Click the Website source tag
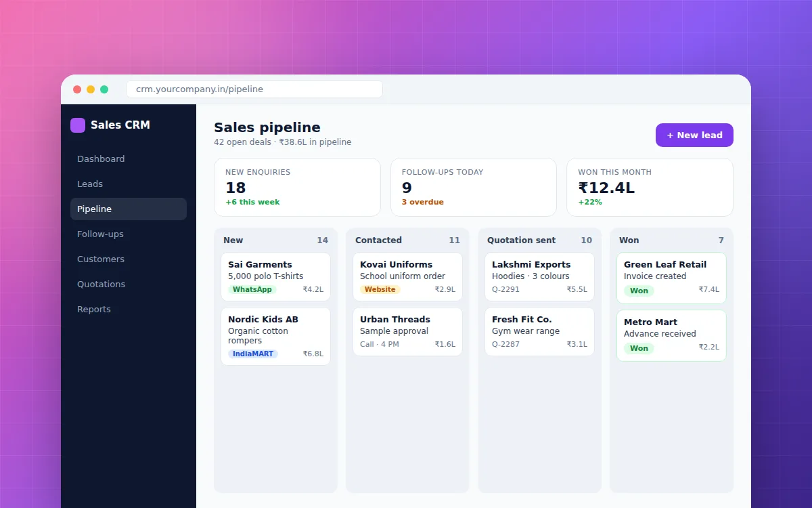 coord(380,289)
